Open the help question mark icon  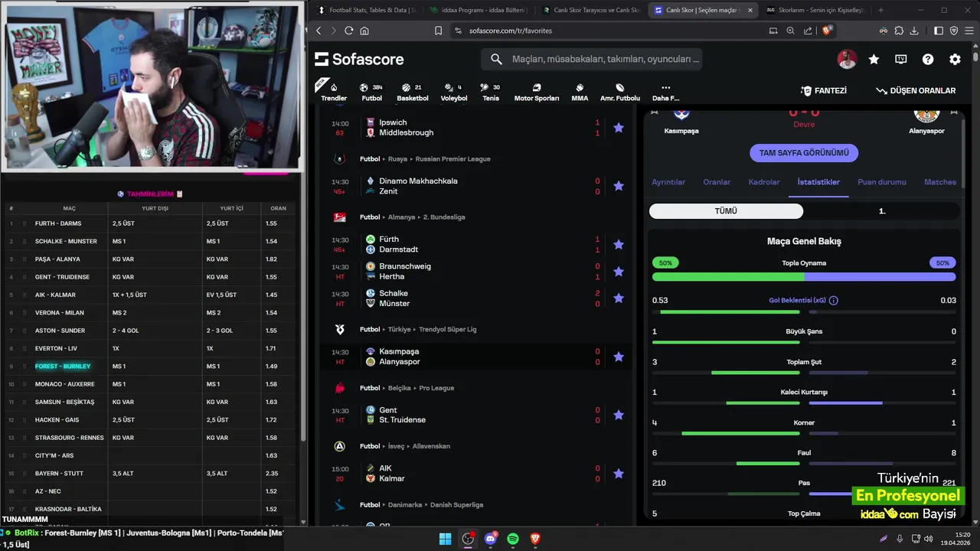coord(928,59)
